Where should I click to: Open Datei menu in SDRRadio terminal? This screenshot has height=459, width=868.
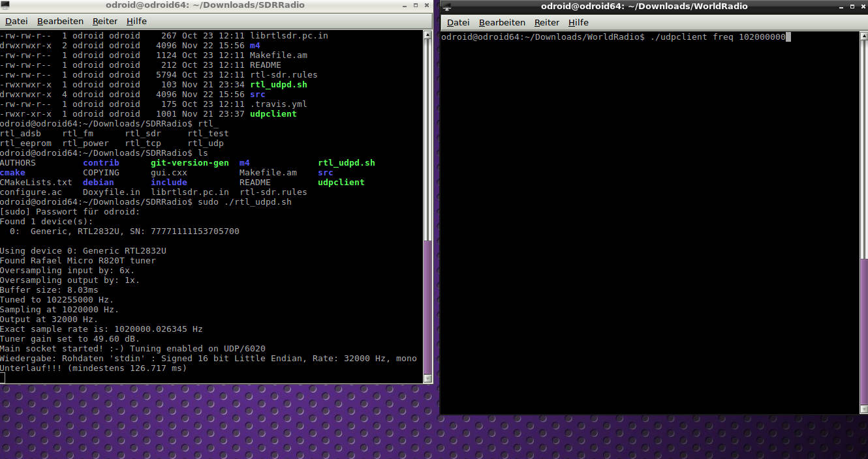tap(16, 22)
